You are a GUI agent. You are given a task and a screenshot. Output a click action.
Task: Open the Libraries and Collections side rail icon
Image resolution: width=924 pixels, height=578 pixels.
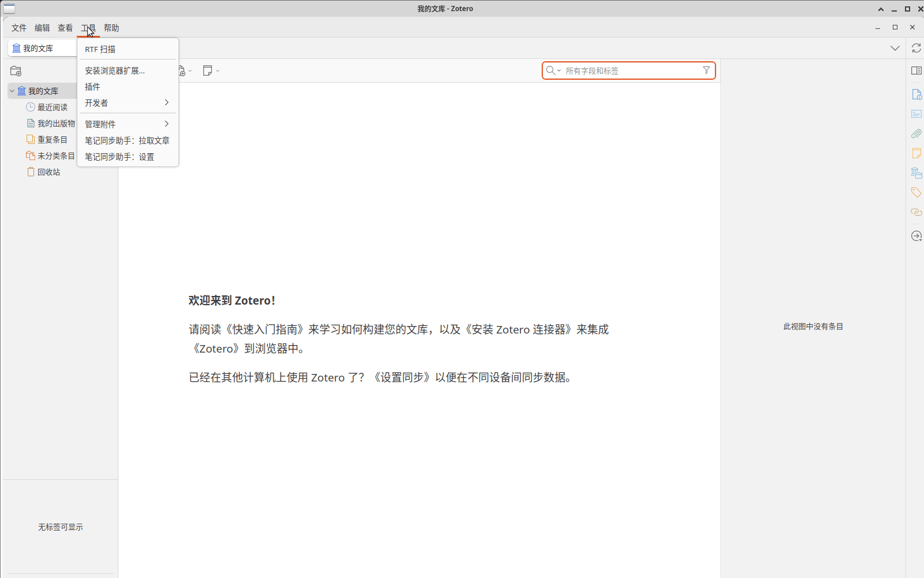coord(916,173)
